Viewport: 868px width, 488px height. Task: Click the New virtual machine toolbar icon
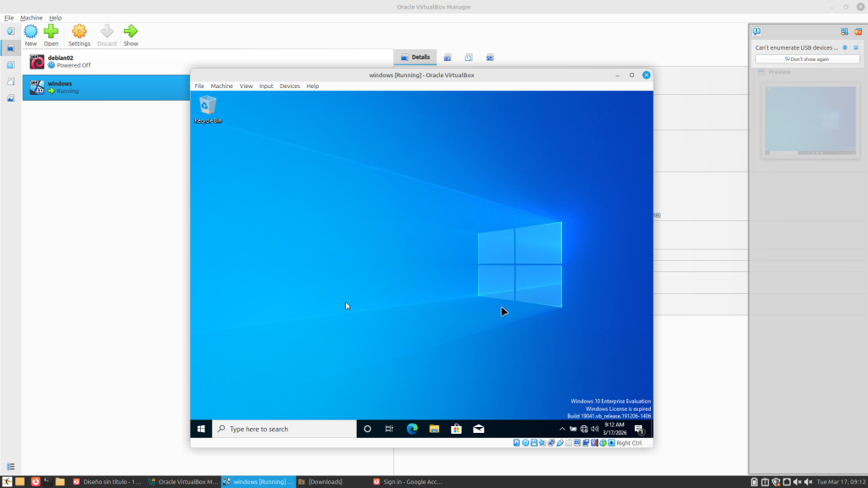[31, 35]
